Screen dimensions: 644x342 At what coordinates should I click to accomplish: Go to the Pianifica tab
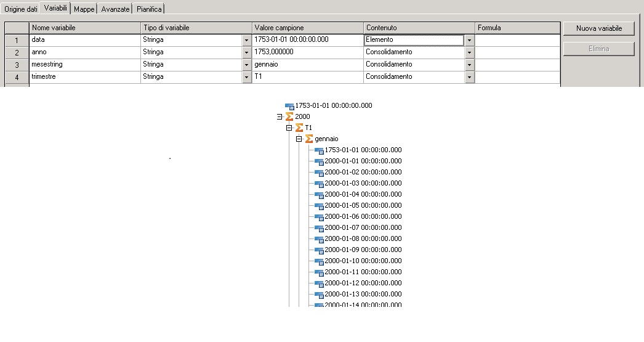(x=149, y=9)
